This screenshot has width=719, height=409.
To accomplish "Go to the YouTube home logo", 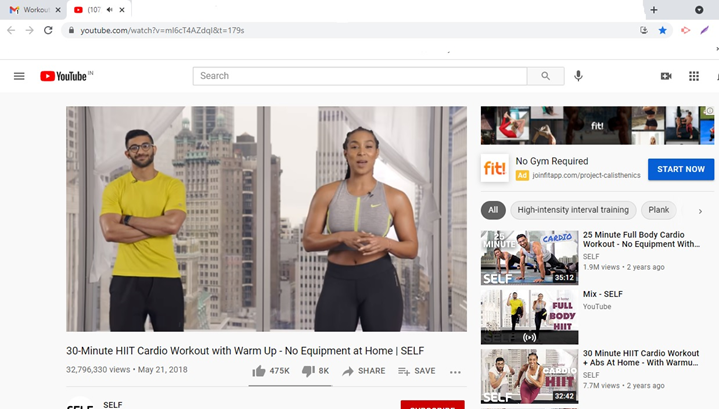I will pyautogui.click(x=66, y=76).
